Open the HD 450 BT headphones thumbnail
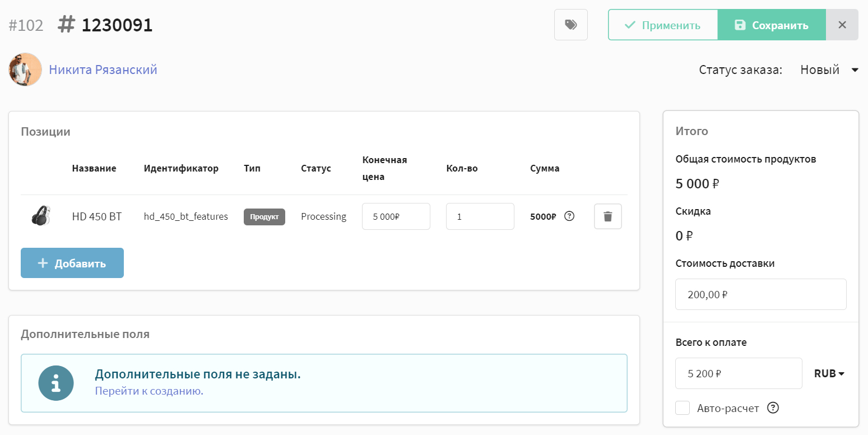Image resolution: width=868 pixels, height=435 pixels. [41, 216]
